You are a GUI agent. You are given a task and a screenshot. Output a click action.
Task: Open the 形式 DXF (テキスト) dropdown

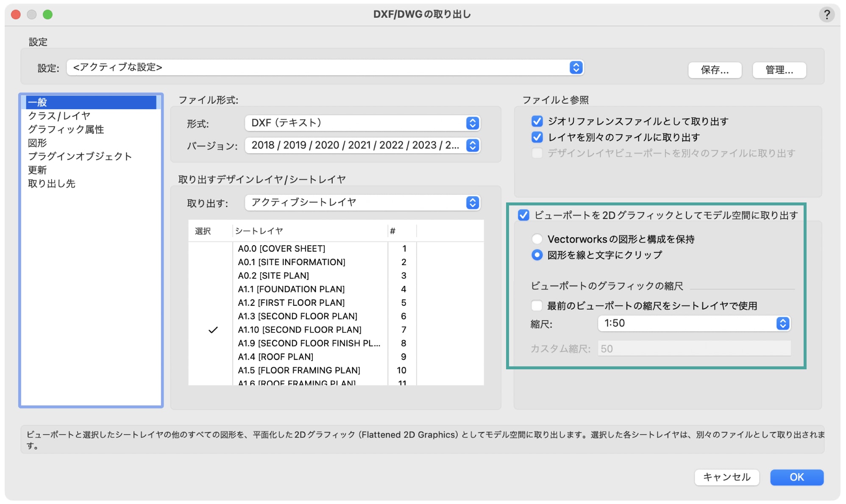362,123
